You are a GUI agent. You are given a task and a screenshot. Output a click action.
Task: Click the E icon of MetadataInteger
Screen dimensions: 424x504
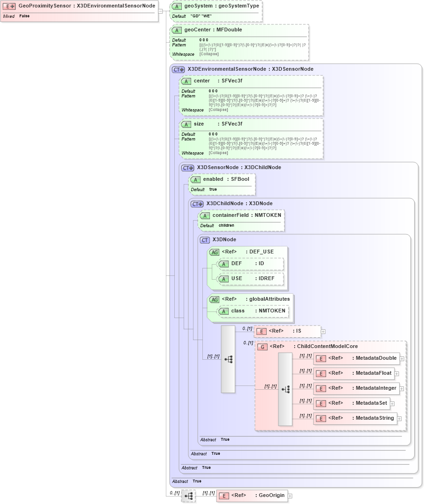pyautogui.click(x=321, y=389)
